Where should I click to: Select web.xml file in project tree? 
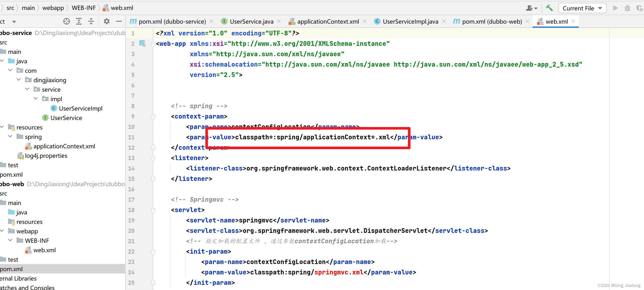(x=40, y=250)
